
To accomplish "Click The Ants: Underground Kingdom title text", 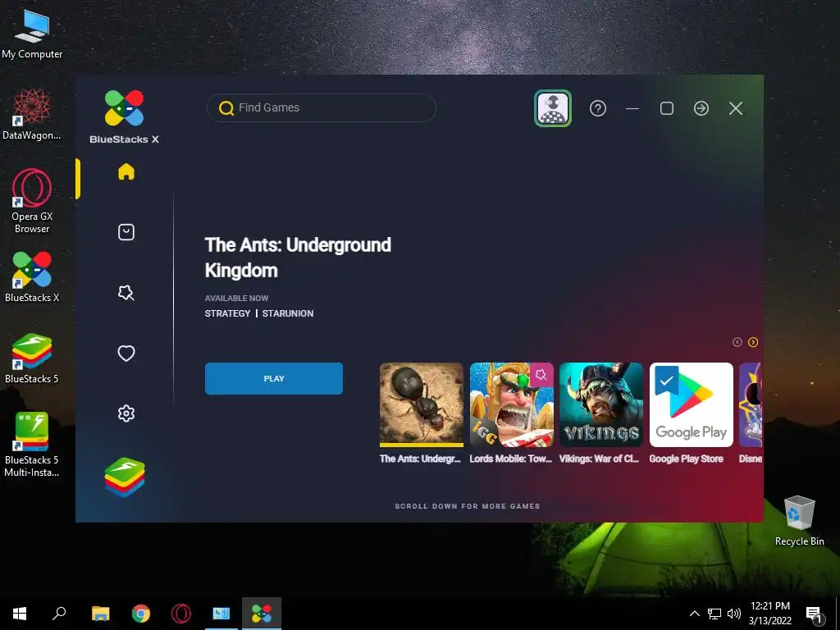I will pyautogui.click(x=298, y=257).
